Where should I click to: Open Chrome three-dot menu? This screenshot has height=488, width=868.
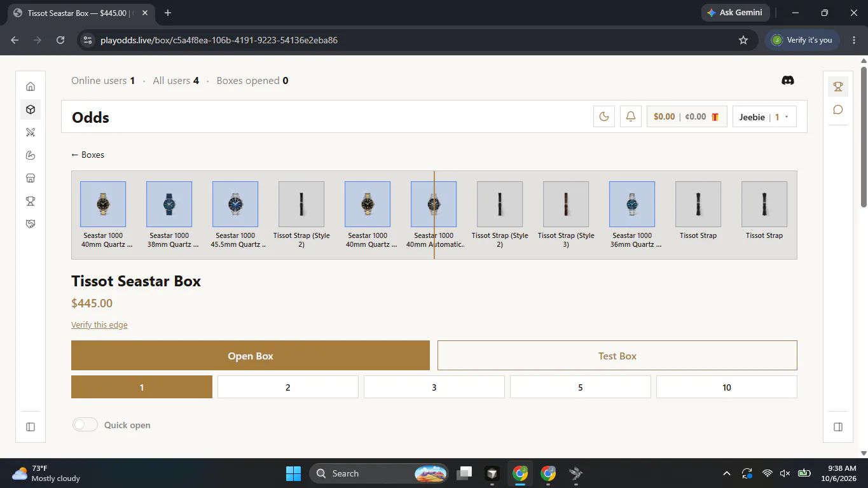pos(854,40)
